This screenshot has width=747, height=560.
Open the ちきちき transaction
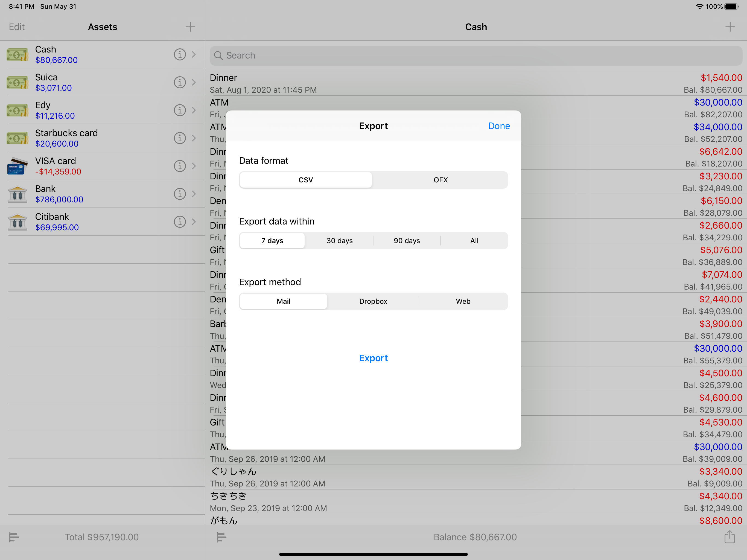(x=476, y=501)
